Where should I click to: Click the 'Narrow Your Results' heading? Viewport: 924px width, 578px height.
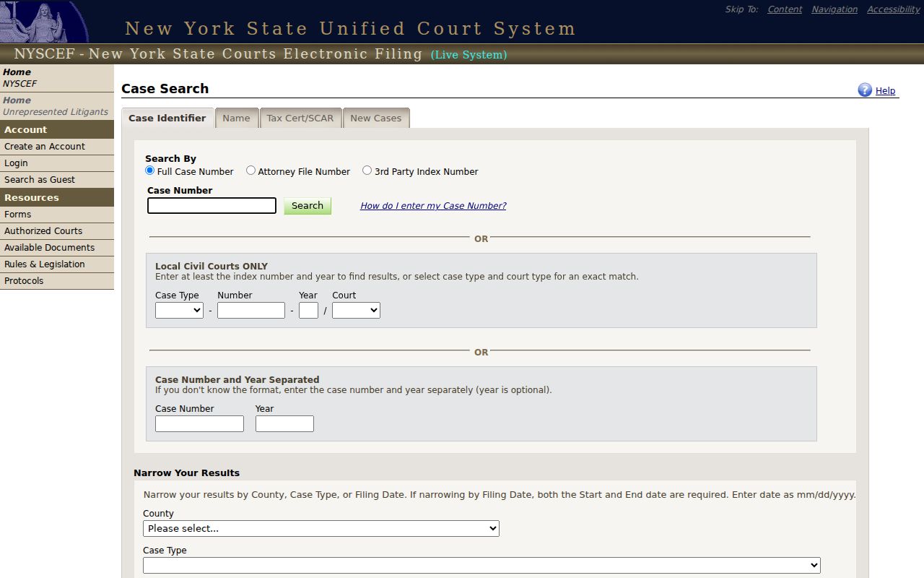click(x=186, y=473)
